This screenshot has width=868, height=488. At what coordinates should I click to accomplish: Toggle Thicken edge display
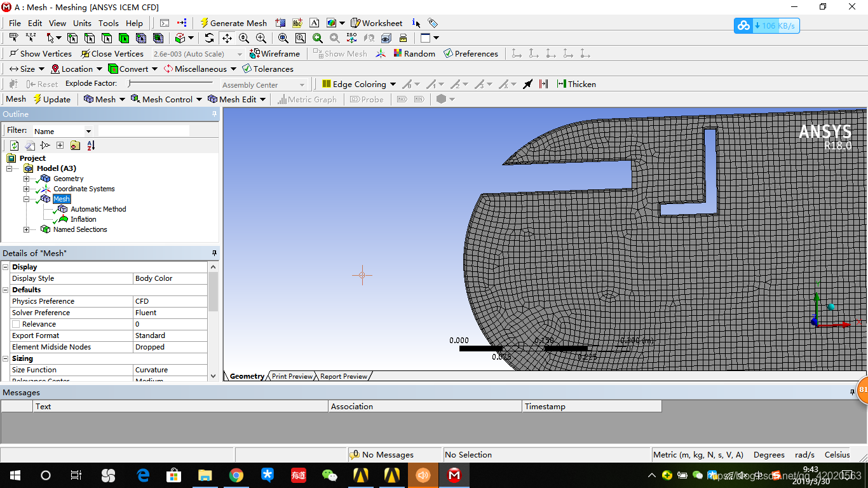coord(576,84)
